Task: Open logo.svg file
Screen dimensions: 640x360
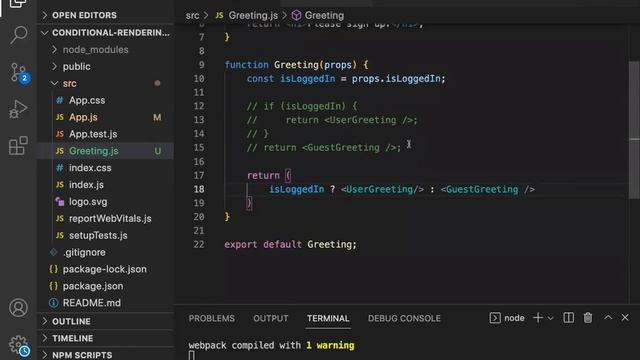Action: click(105, 202)
